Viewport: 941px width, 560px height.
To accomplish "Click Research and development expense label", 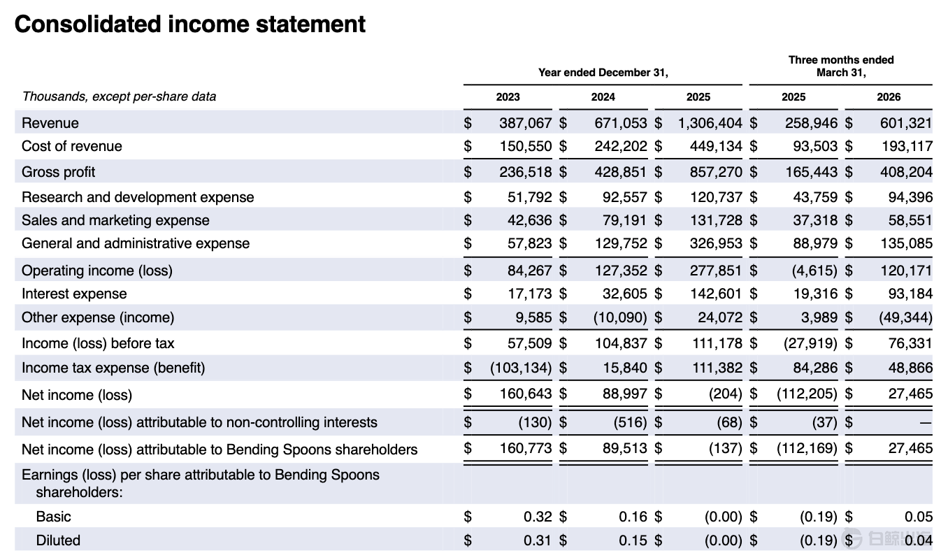I will click(138, 197).
